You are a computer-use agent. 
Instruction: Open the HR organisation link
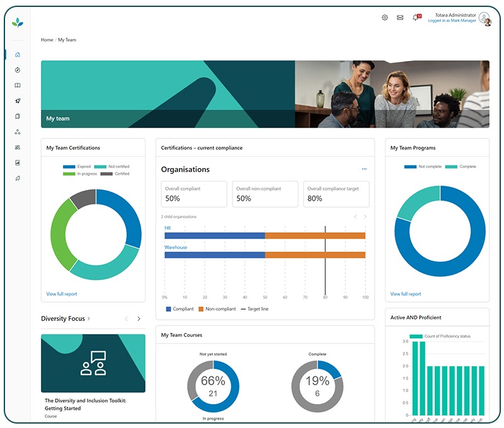[x=168, y=228]
